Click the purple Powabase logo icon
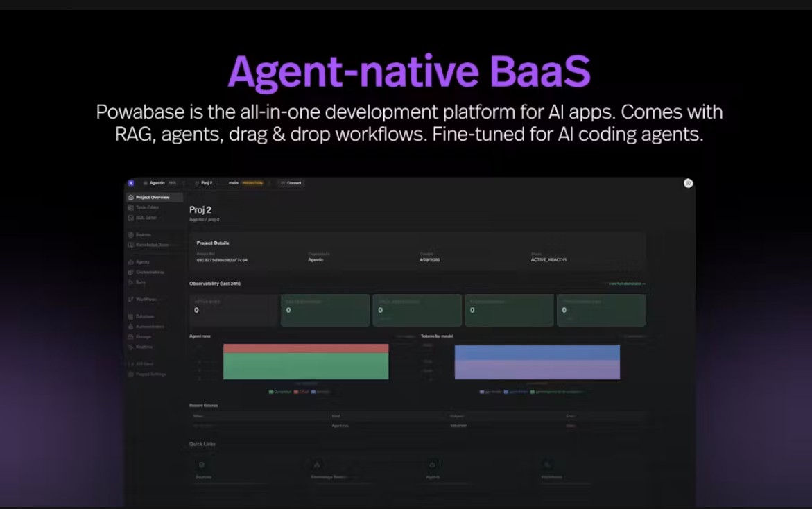The width and height of the screenshot is (812, 509). point(131,183)
